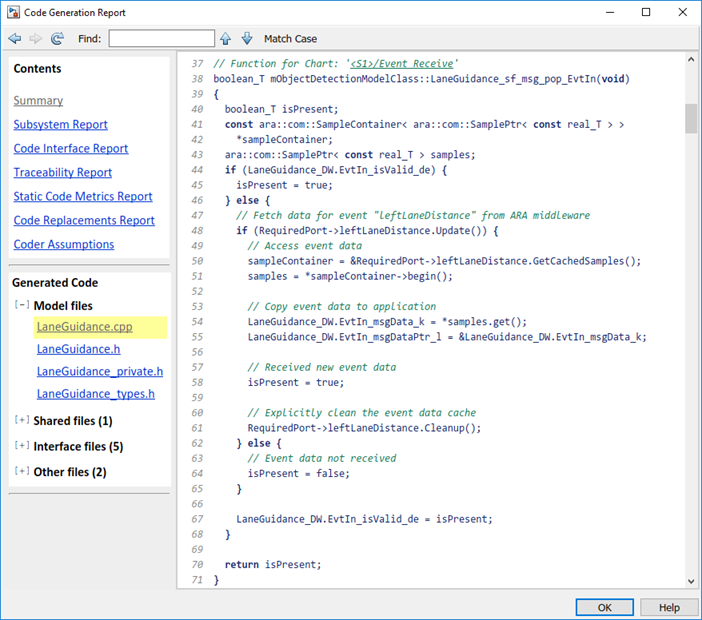Click the 'return isPresent;' code line
The image size is (702, 620).
pos(273,564)
